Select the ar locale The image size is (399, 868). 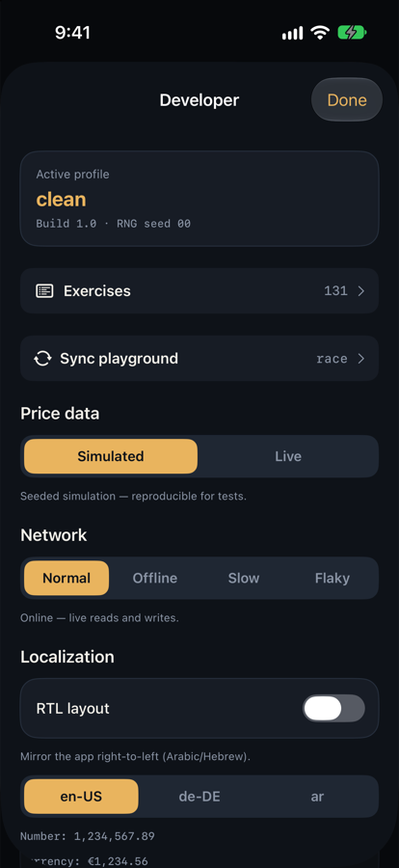tap(317, 797)
